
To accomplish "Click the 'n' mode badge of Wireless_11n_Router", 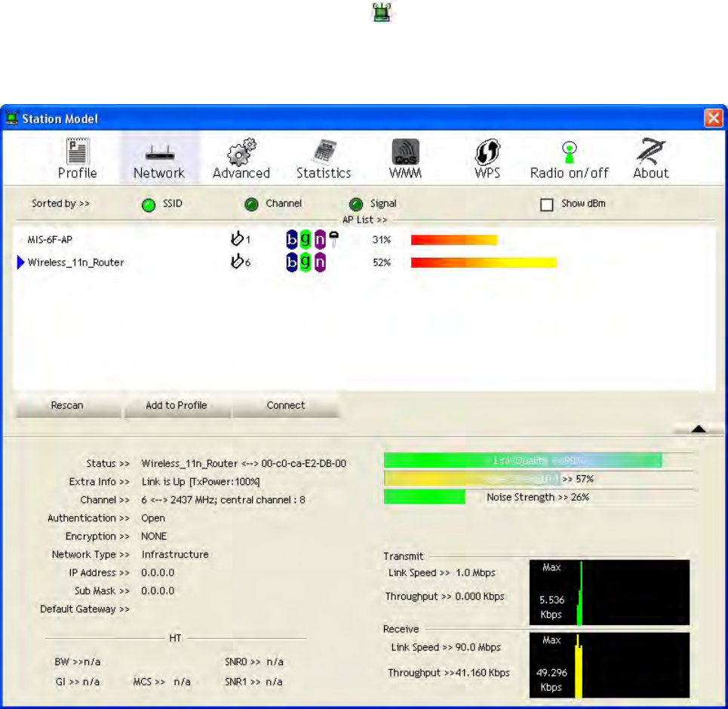I will (x=320, y=262).
